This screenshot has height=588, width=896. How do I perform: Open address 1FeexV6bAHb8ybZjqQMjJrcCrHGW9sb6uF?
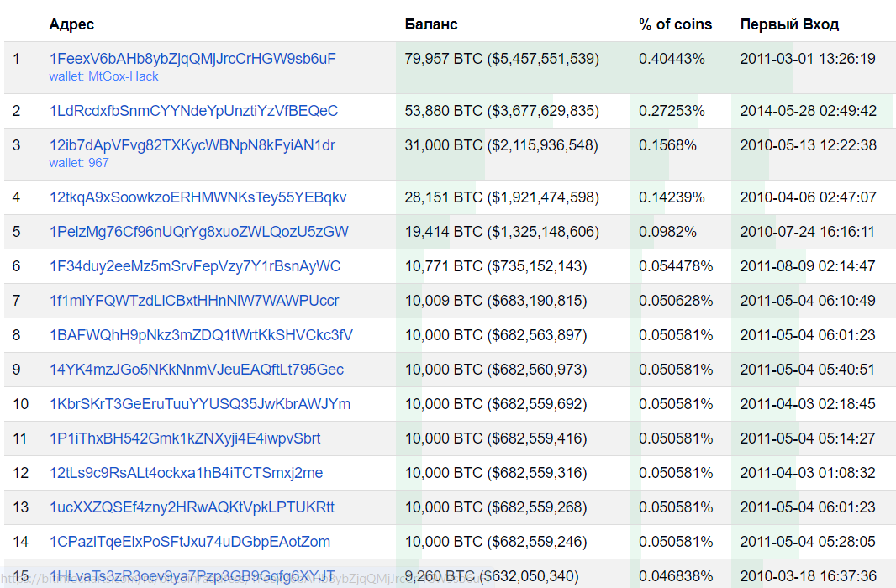coord(192,59)
